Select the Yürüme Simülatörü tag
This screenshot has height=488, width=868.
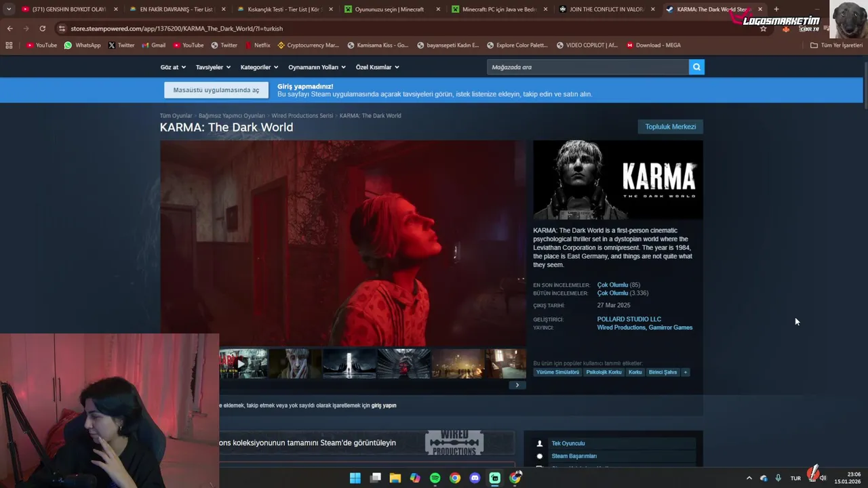coord(557,372)
